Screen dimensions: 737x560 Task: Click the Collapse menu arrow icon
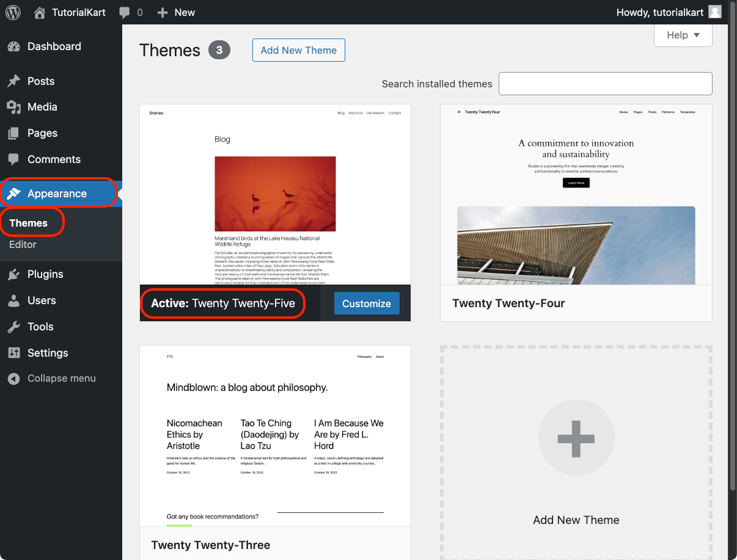coord(13,379)
